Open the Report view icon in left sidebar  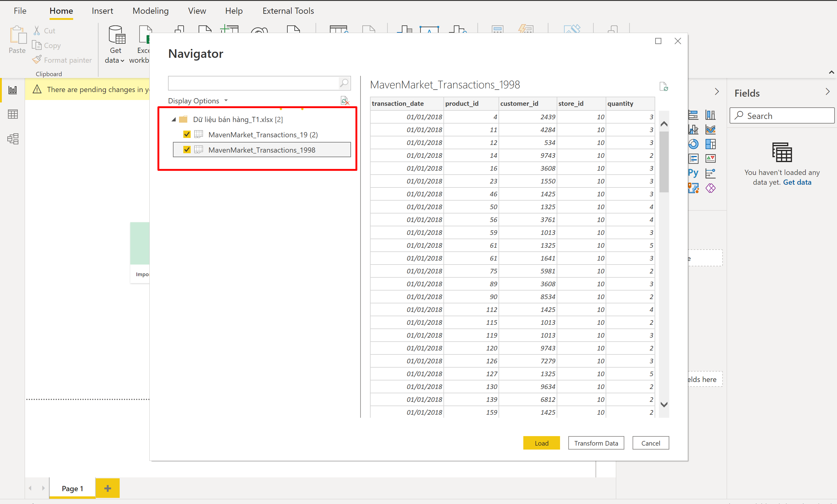point(13,90)
